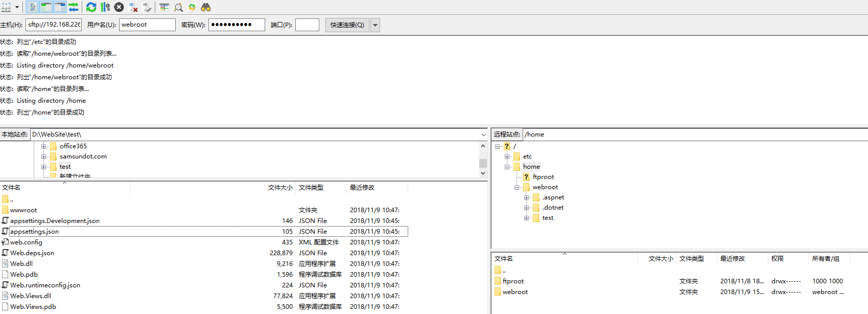Select Web.dll file icon
This screenshot has width=868, height=314.
click(5, 263)
